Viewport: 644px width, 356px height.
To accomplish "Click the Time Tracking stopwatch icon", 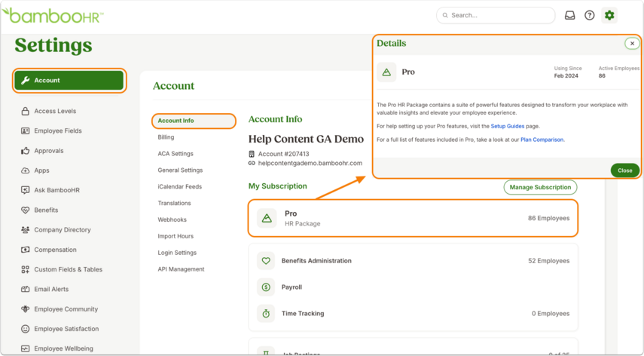I will click(266, 314).
